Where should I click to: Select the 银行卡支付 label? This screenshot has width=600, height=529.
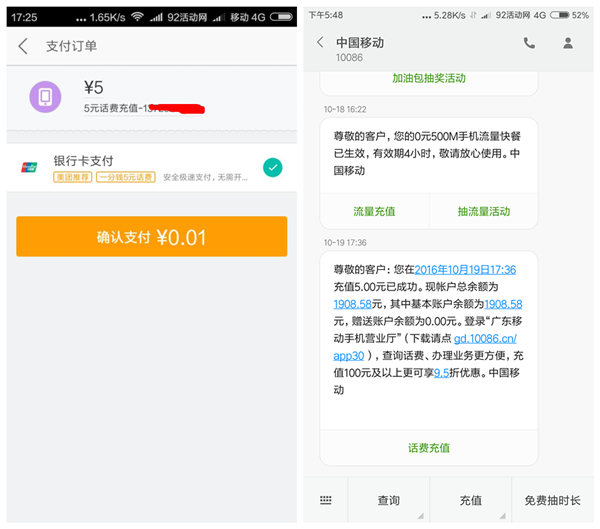(x=83, y=161)
